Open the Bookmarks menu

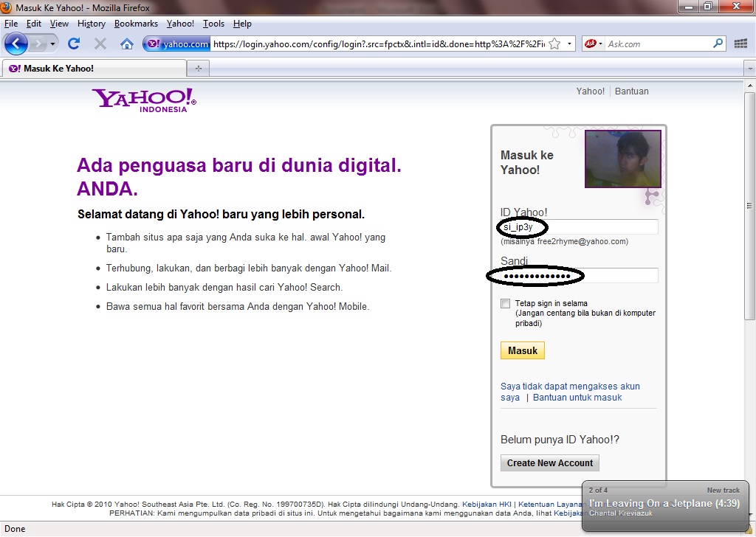click(136, 24)
